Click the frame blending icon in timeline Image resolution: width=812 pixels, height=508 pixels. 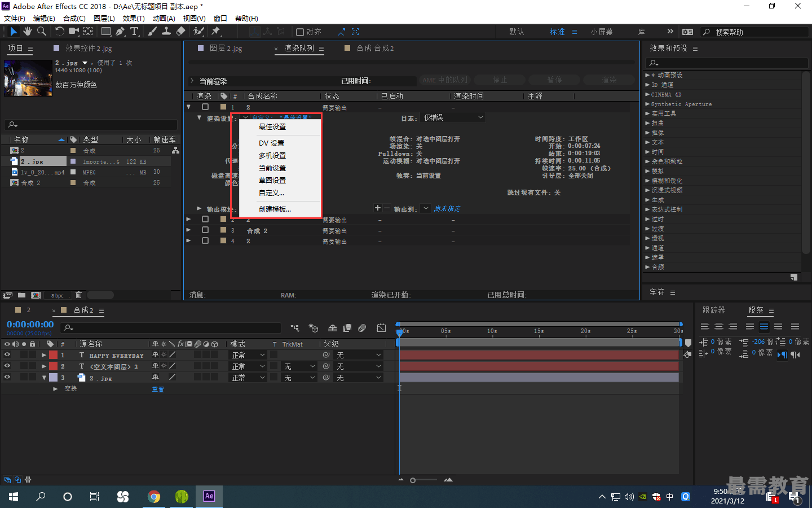click(x=347, y=328)
